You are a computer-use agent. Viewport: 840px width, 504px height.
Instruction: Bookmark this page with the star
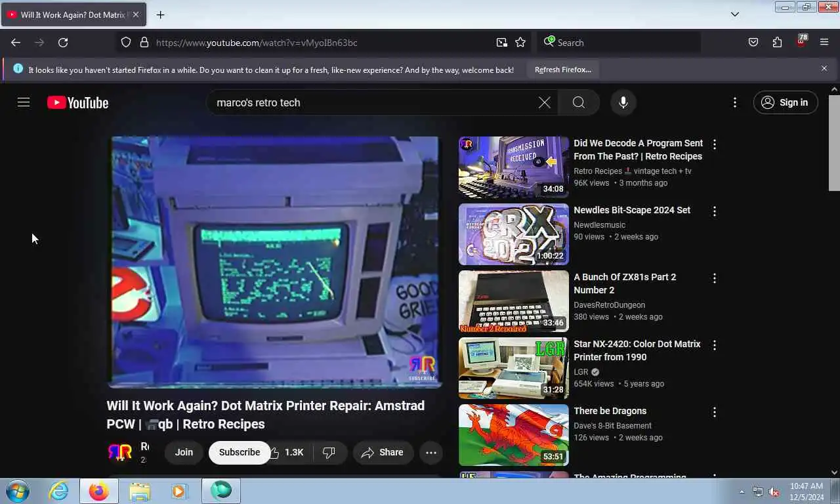(520, 43)
